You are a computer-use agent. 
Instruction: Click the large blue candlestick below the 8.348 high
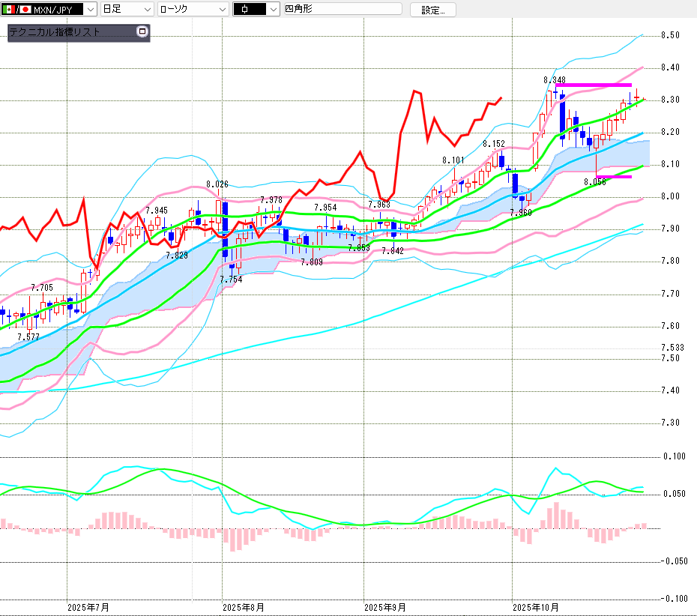click(562, 115)
